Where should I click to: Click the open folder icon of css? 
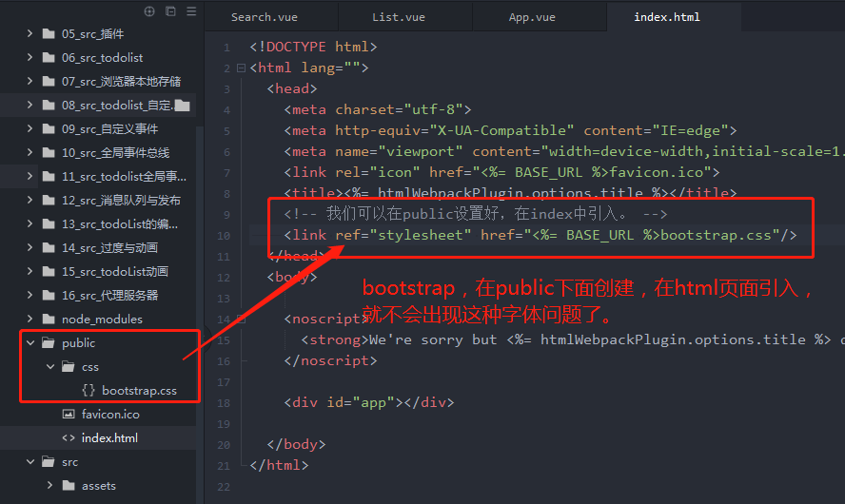(x=69, y=367)
